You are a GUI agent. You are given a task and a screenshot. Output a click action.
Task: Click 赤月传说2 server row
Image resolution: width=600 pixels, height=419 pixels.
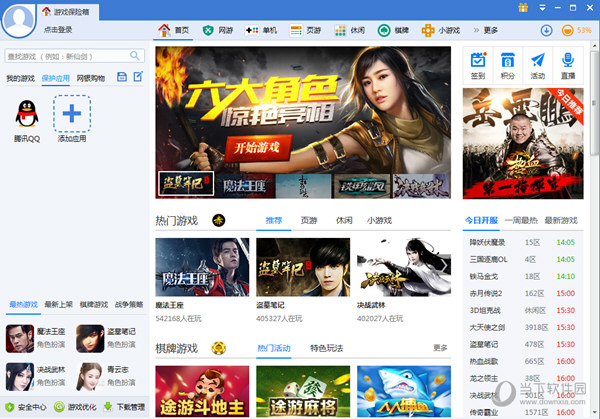[523, 293]
